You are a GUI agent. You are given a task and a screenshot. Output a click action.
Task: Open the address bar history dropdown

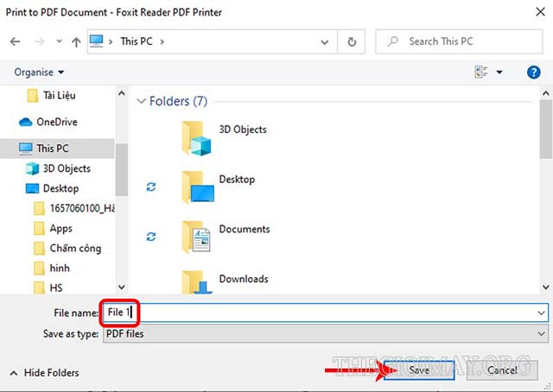point(325,42)
